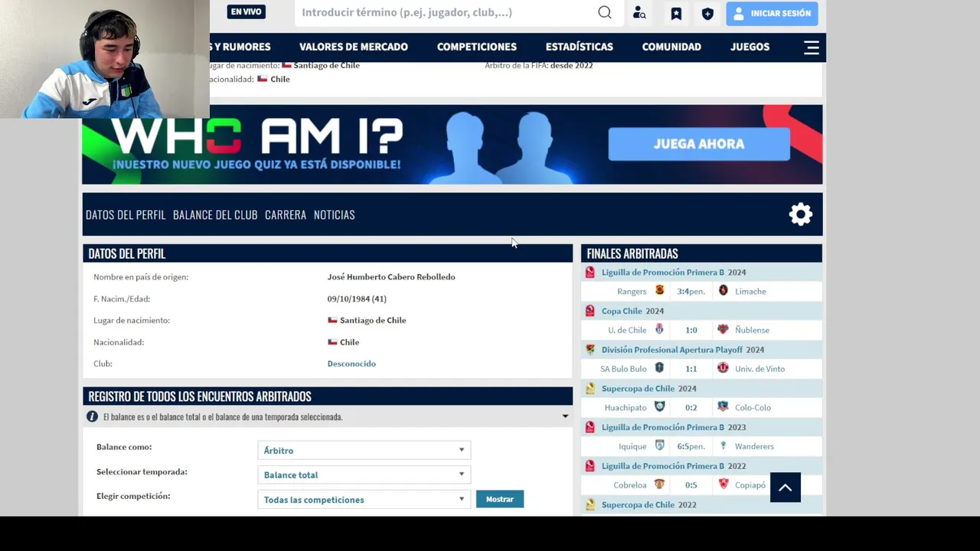This screenshot has height=551, width=980.
Task: Click the Huachipato club crest
Action: pos(659,406)
